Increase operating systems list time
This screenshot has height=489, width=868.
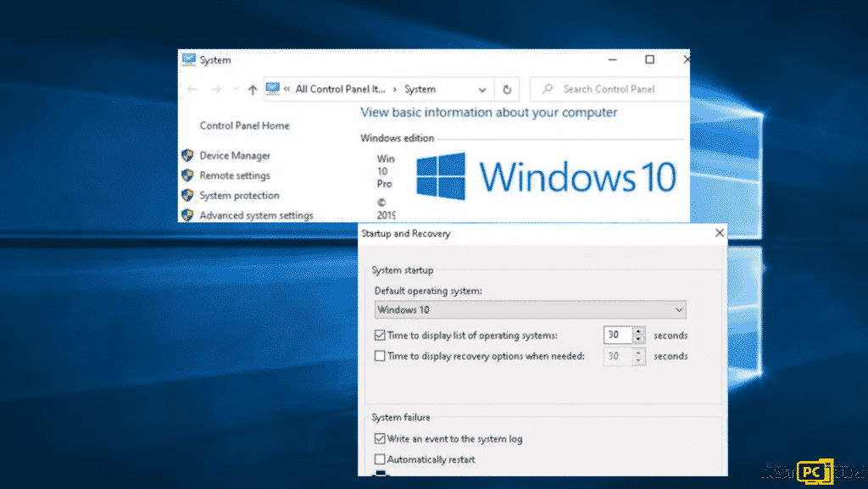click(x=638, y=331)
